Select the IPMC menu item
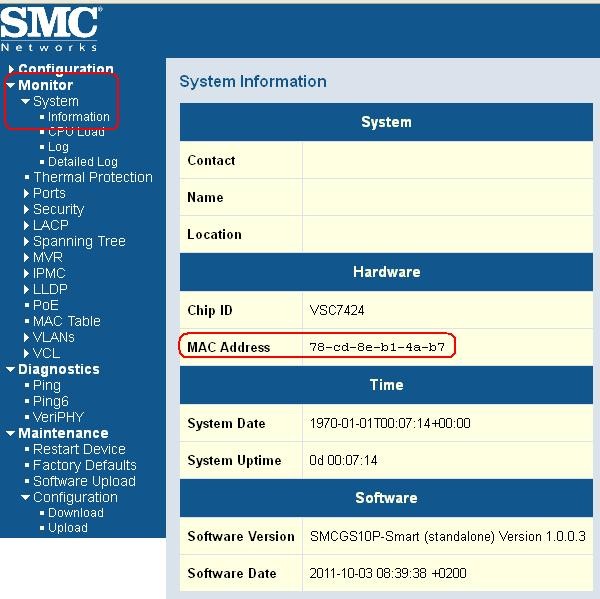 coord(49,274)
